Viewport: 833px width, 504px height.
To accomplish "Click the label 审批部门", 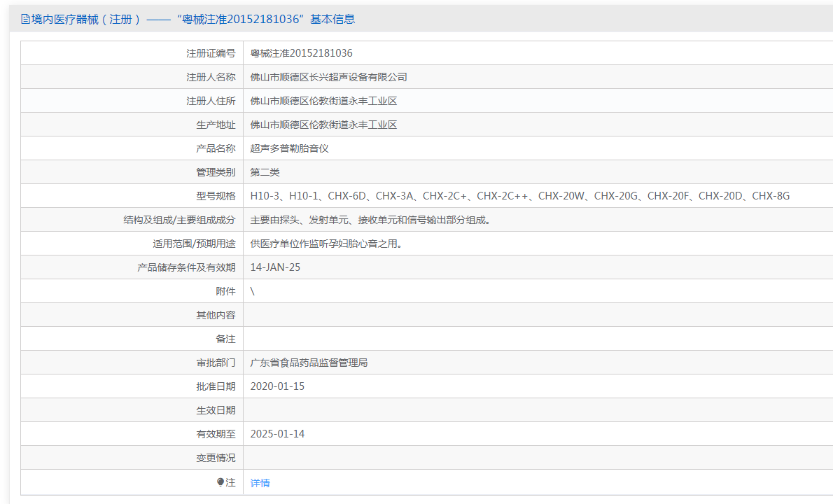I will tap(216, 363).
